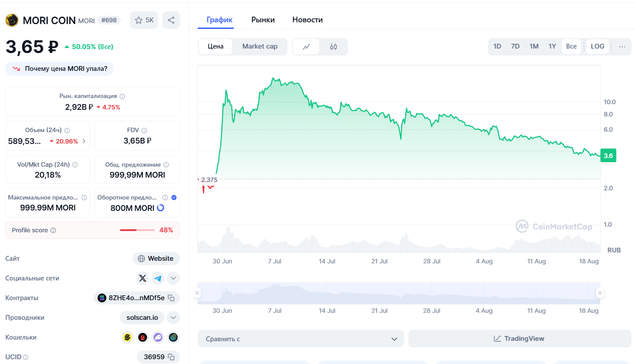Click the green 3.6 current price label
The height and width of the screenshot is (364, 635).
tap(608, 156)
